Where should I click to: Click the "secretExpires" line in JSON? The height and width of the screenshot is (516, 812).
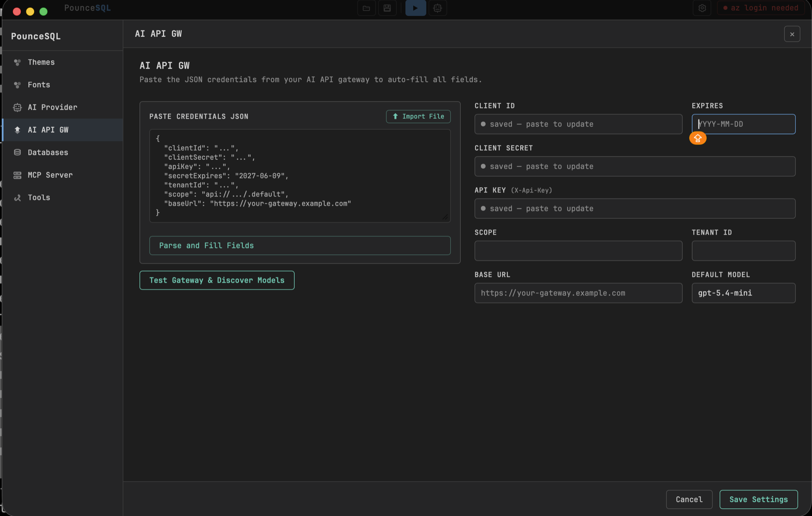226,176
